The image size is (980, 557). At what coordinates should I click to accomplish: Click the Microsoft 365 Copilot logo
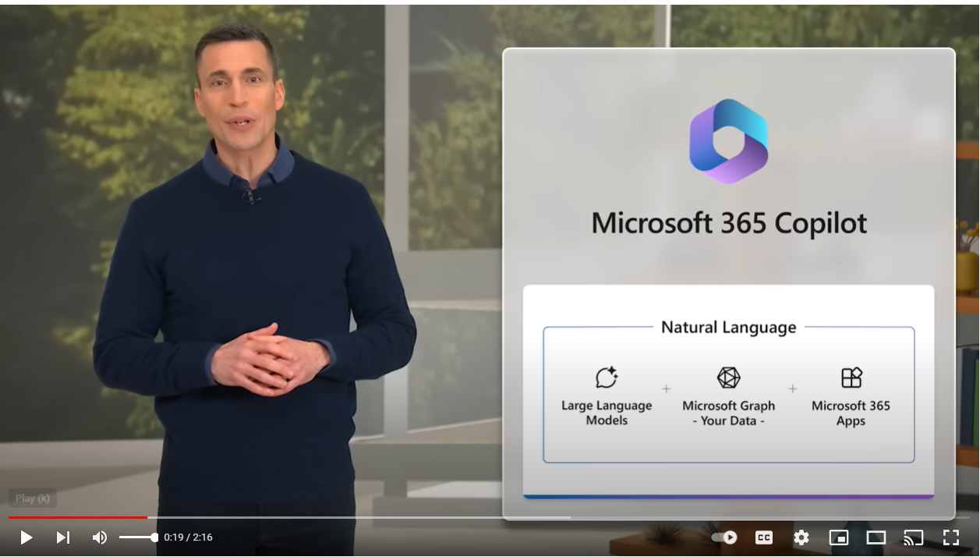coord(729,141)
